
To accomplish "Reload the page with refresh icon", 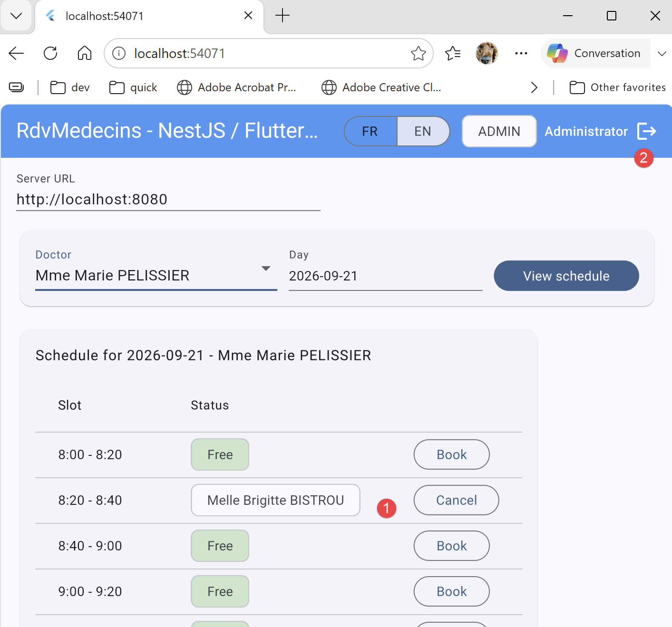I will (x=50, y=53).
